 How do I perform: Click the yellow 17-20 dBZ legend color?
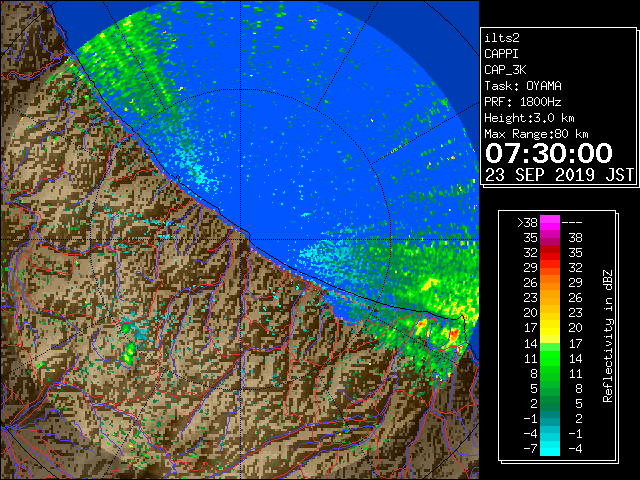click(x=550, y=328)
